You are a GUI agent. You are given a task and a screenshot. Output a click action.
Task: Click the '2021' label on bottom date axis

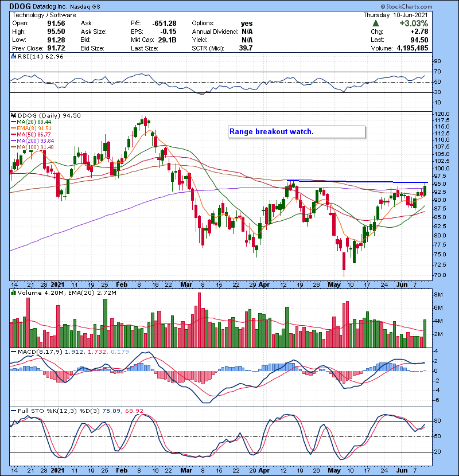[57, 470]
